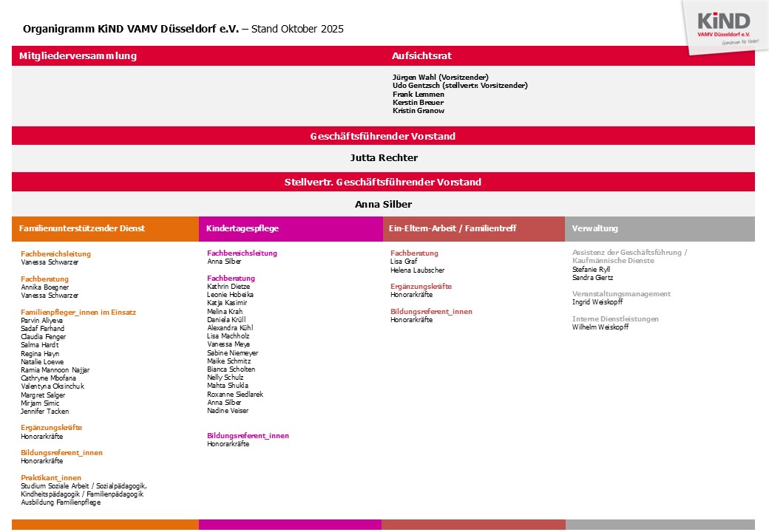Select the Mitgliederversammlung header

click(78, 56)
